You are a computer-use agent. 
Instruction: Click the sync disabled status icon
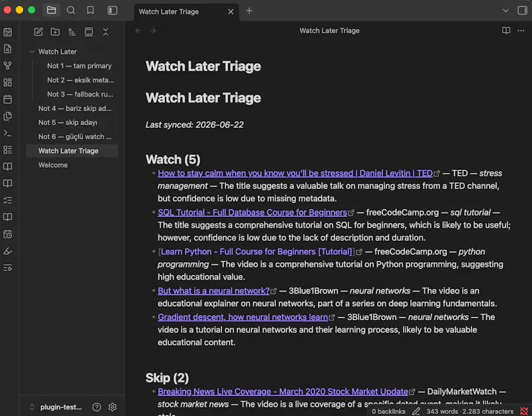click(524, 411)
